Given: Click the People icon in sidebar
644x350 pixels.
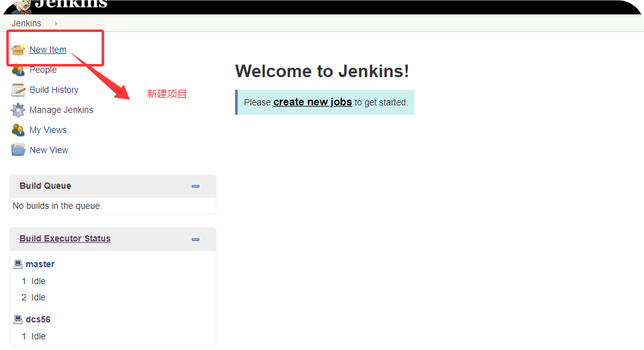Looking at the screenshot, I should click(x=18, y=71).
